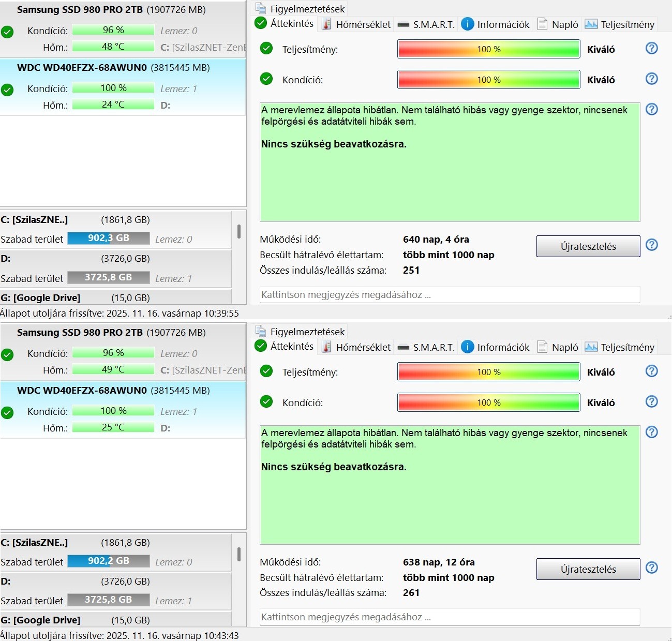Open the Hőmérséklet thermometer tab in the 10:39:55 window
The image size is (672, 641).
click(x=356, y=24)
